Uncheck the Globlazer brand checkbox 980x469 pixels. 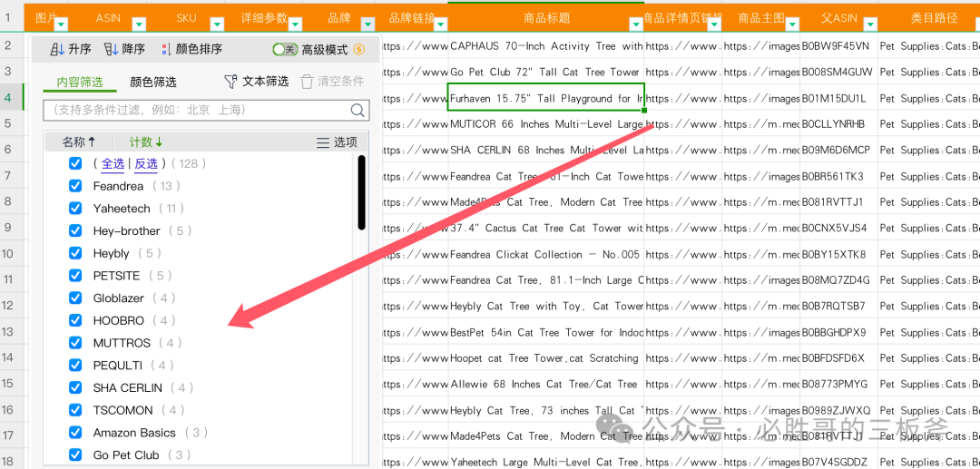(75, 298)
